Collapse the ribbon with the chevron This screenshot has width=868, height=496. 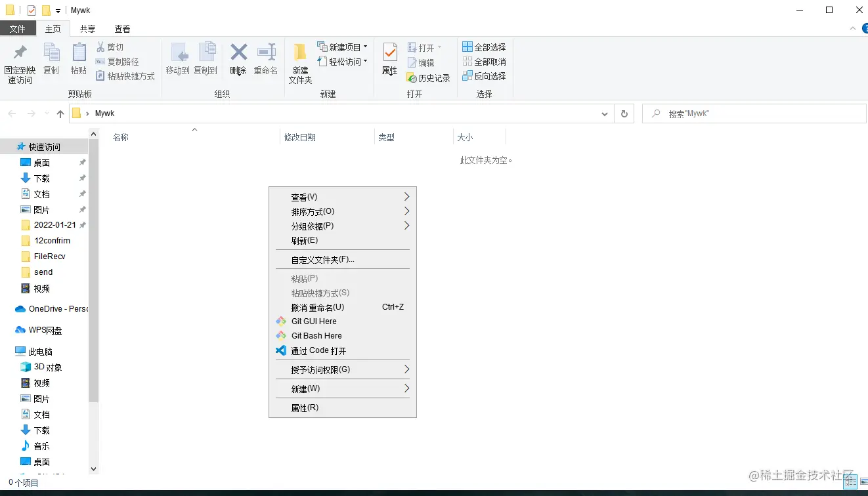coord(852,28)
